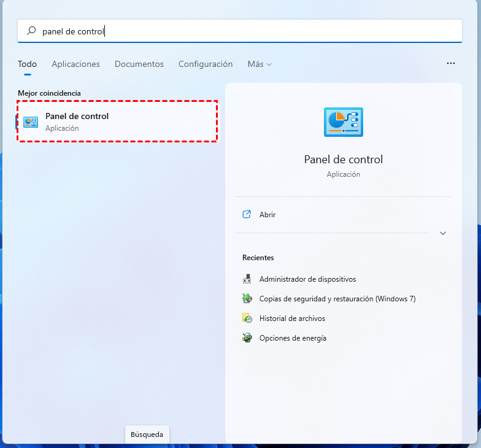Click the Copias de seguridad y restauración icon
The width and height of the screenshot is (481, 448).
coord(247,298)
